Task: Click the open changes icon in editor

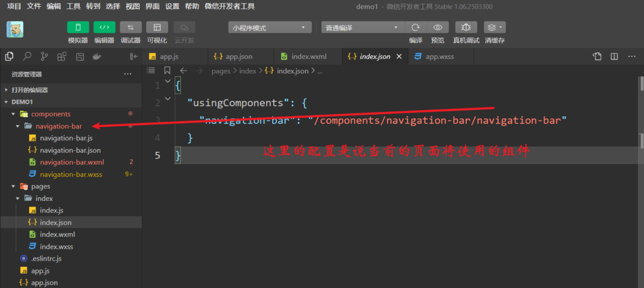Action: [597, 56]
